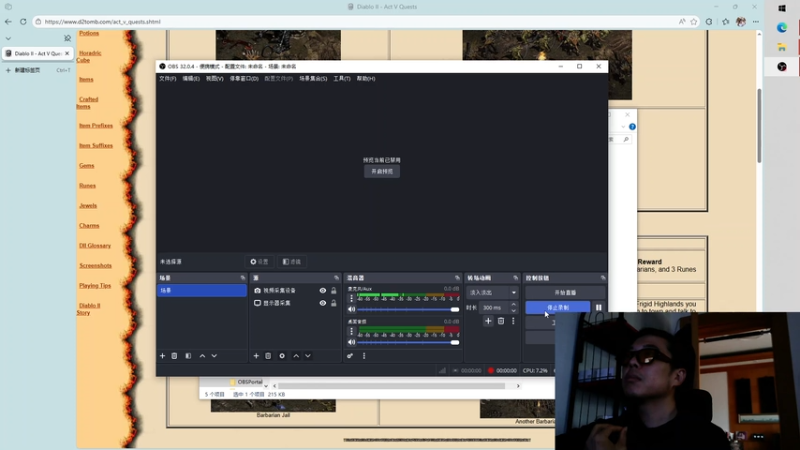This screenshot has height=450, width=800.
Task: Hide display capture source
Action: click(322, 303)
